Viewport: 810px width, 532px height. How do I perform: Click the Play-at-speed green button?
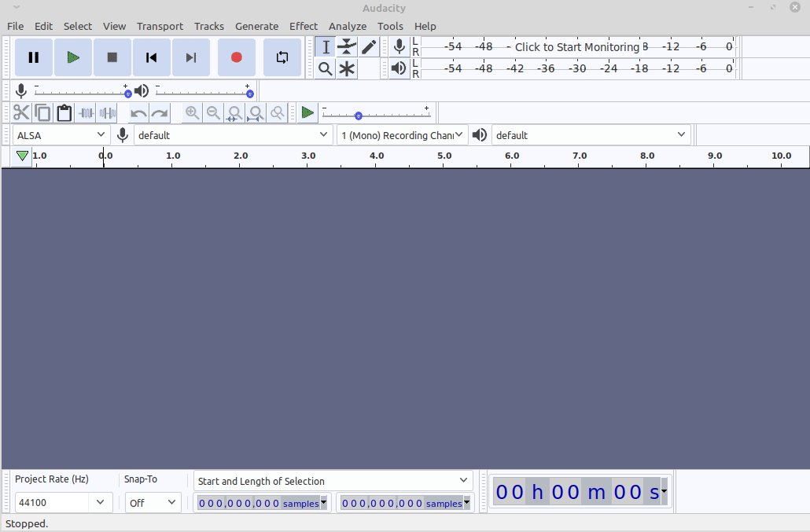(307, 112)
